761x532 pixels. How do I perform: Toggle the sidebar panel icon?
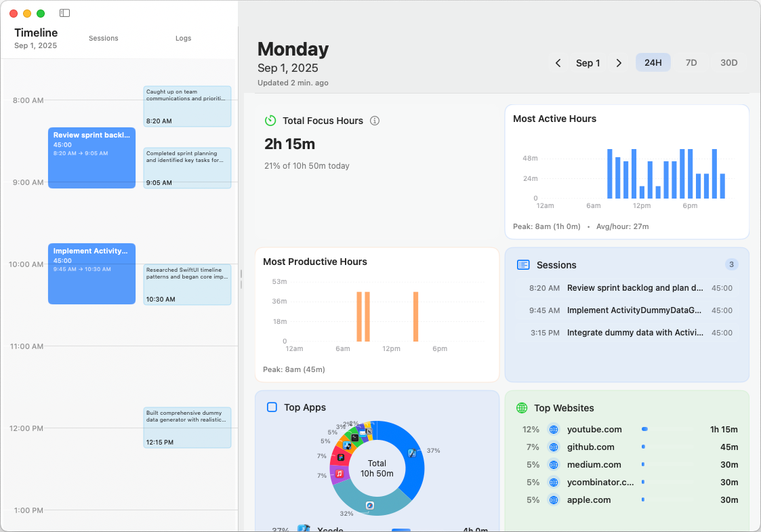[64, 13]
